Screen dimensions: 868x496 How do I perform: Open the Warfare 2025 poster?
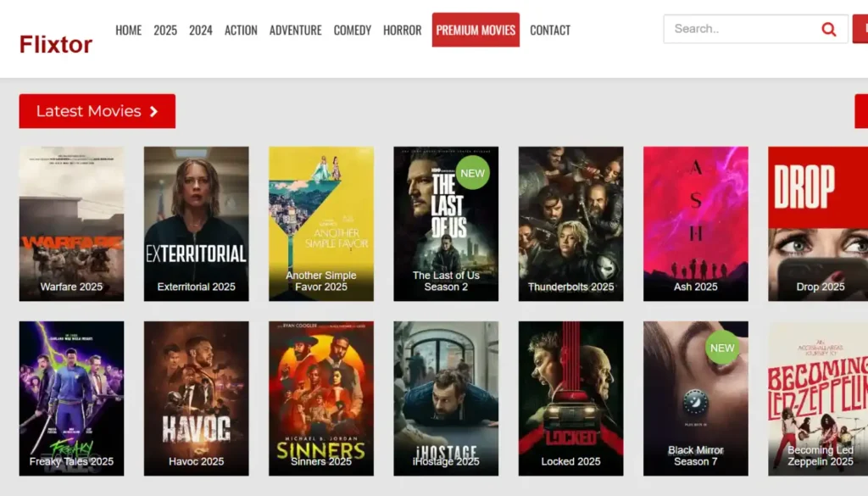tap(71, 224)
